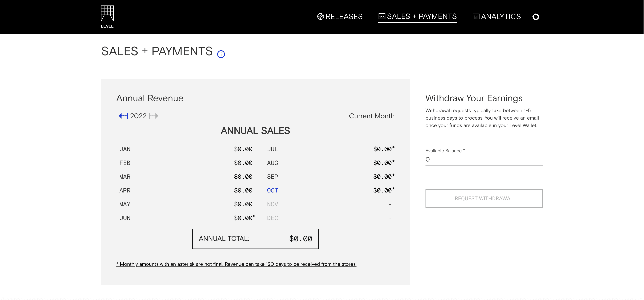Click the Analytics bar chart icon
This screenshot has height=300, width=644.
tap(476, 17)
